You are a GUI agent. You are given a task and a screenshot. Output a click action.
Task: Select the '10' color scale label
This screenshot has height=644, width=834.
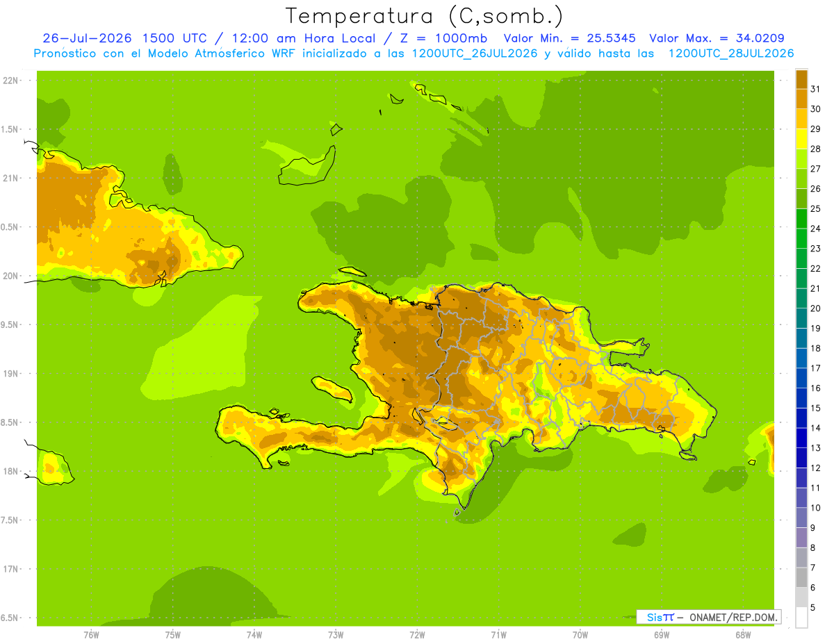coord(815,508)
